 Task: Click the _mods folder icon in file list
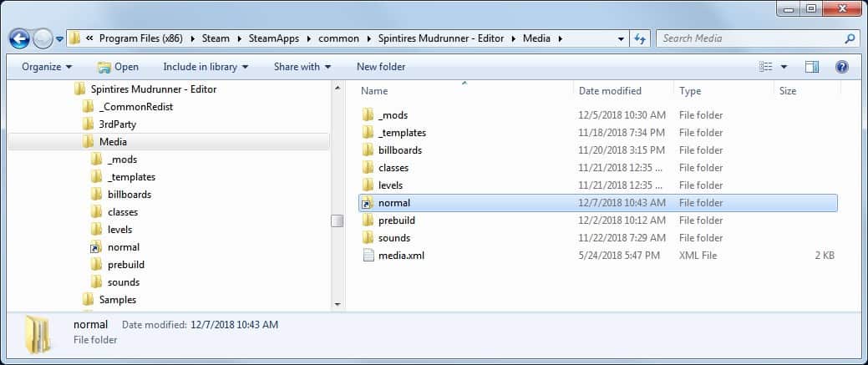368,115
